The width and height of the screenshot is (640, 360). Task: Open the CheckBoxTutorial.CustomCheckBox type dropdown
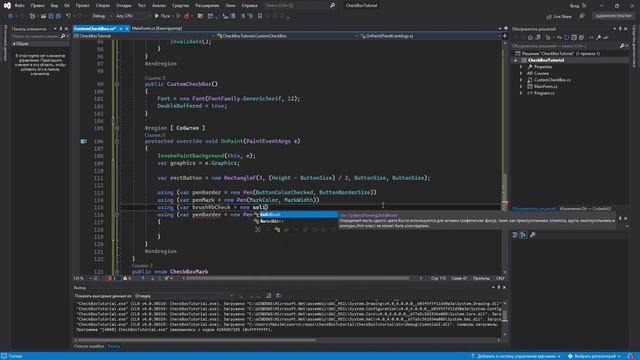coord(287,36)
